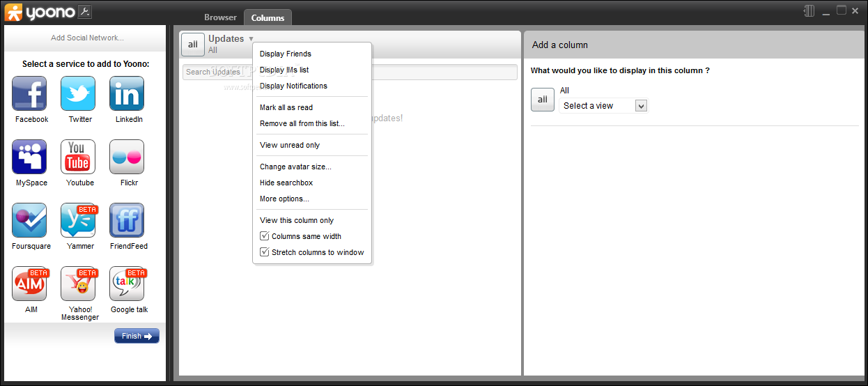Choose Display IMs list menu entry

(284, 70)
